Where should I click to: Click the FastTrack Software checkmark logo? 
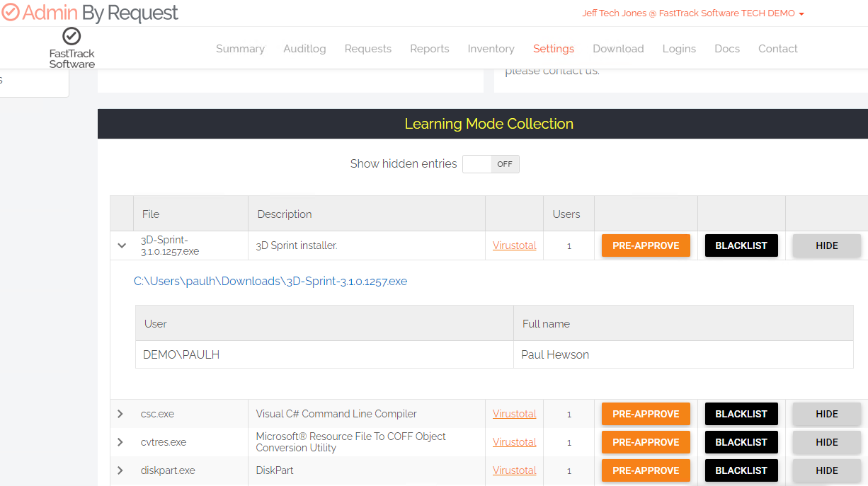[x=72, y=48]
